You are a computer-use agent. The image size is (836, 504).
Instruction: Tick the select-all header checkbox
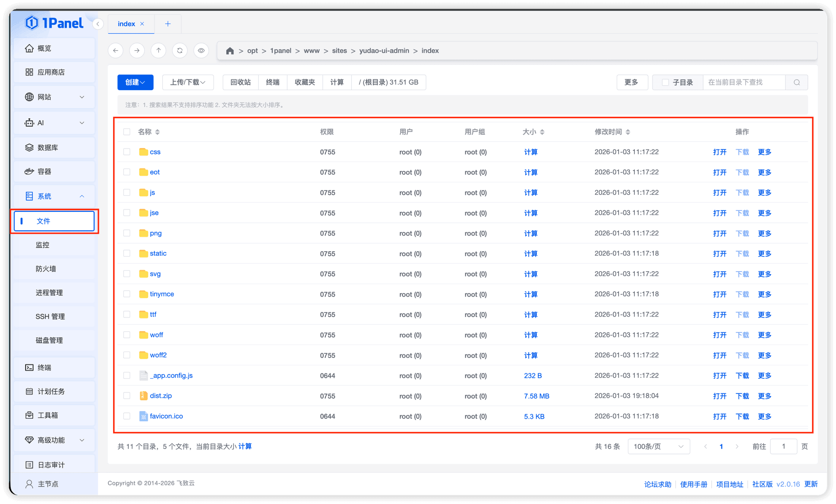127,132
